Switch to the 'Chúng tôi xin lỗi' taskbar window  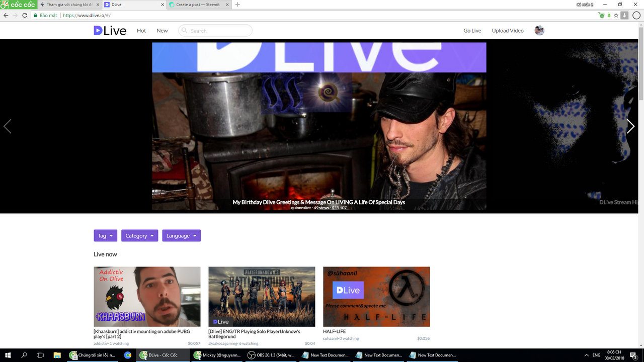[93, 355]
